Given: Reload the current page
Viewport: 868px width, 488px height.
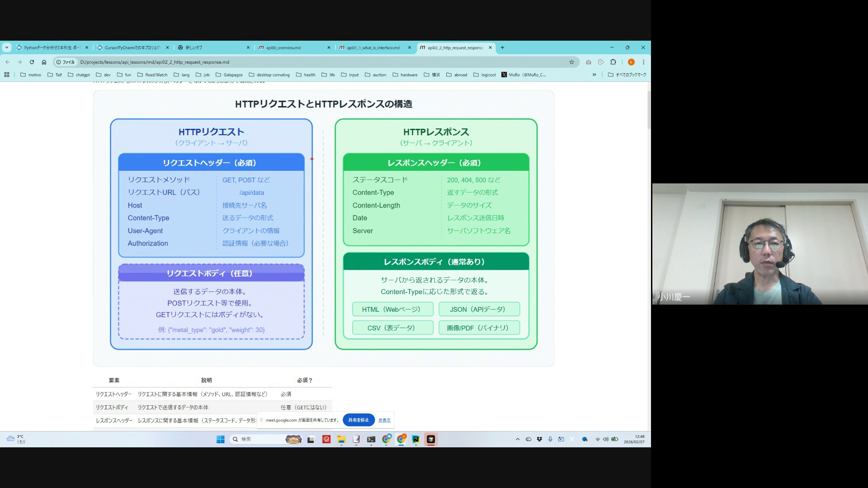Looking at the screenshot, I should point(32,62).
